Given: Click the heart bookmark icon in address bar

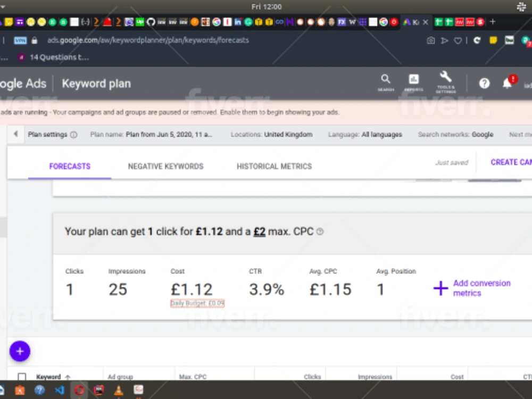Looking at the screenshot, I should (x=458, y=41).
